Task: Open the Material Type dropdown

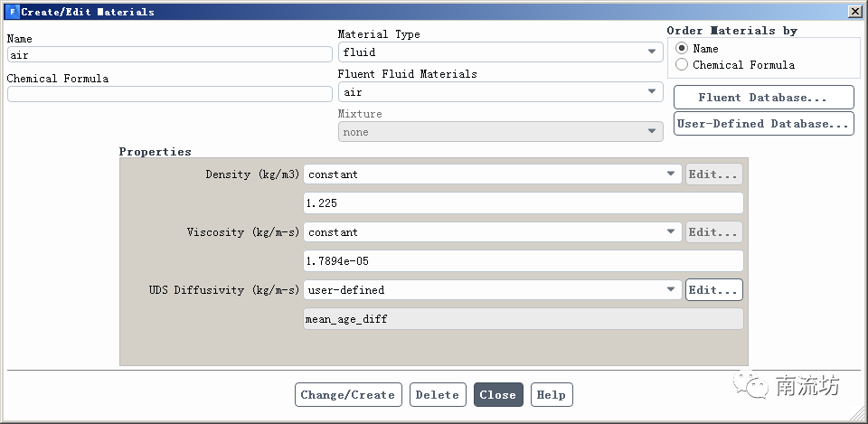Action: (500, 52)
